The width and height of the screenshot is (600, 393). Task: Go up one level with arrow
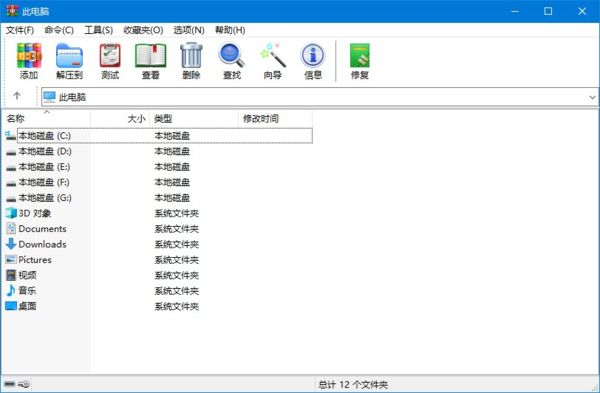(x=17, y=96)
